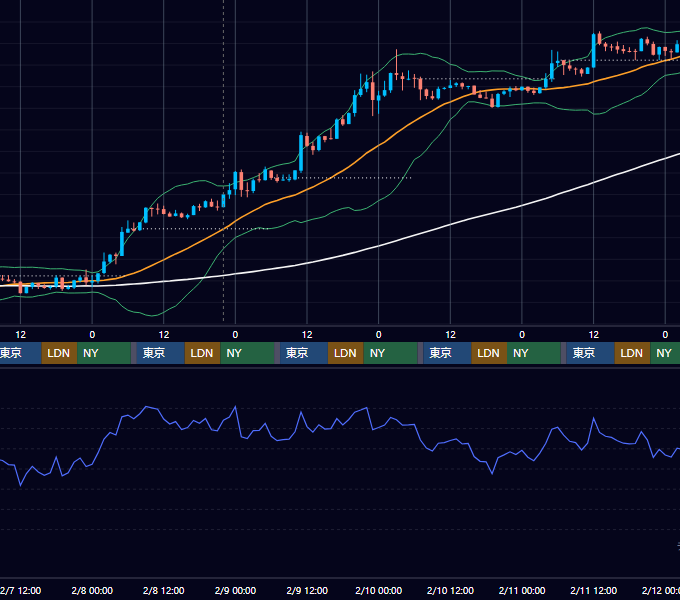Select the LDN session block on 2/11
The width and height of the screenshot is (680, 600).
(632, 353)
